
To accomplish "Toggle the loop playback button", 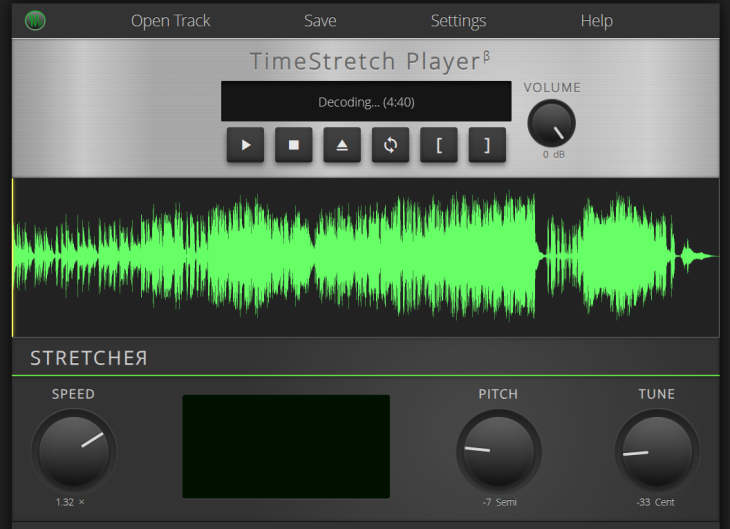I will tap(390, 144).
